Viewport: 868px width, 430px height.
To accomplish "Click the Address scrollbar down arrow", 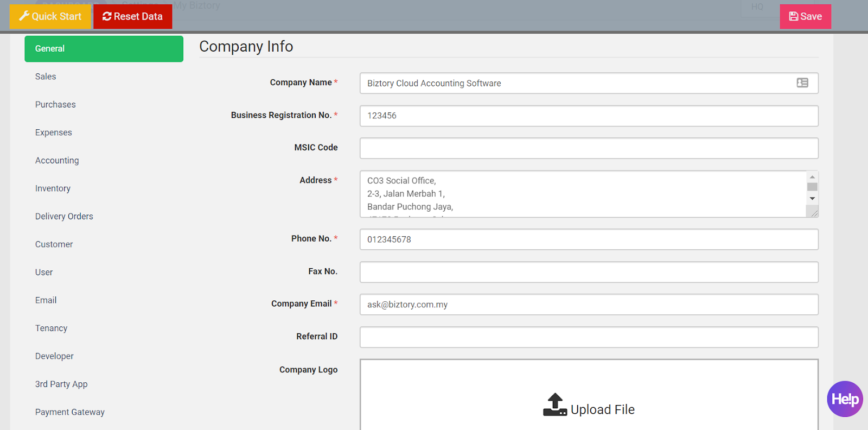I will point(812,199).
